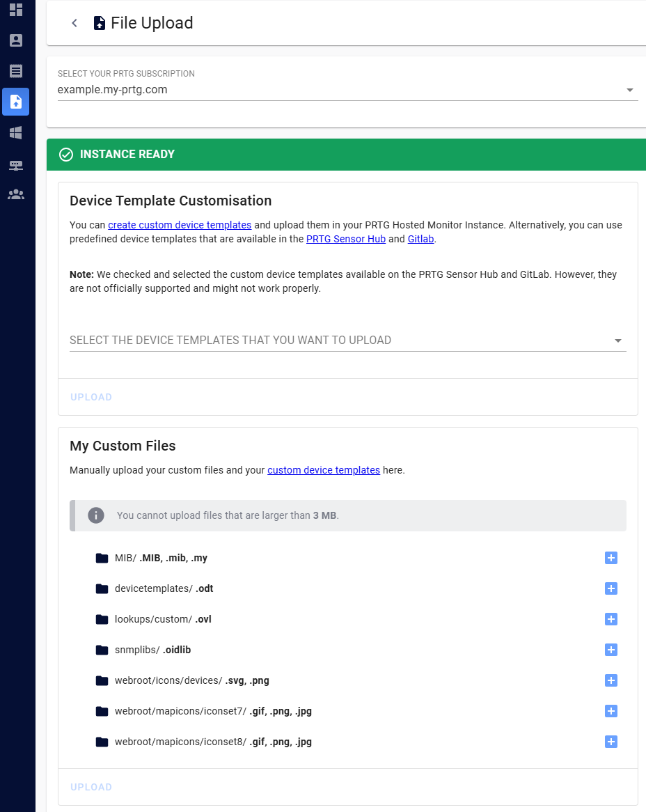646x812 pixels.
Task: Add file to snmplibs folder
Action: 610,650
